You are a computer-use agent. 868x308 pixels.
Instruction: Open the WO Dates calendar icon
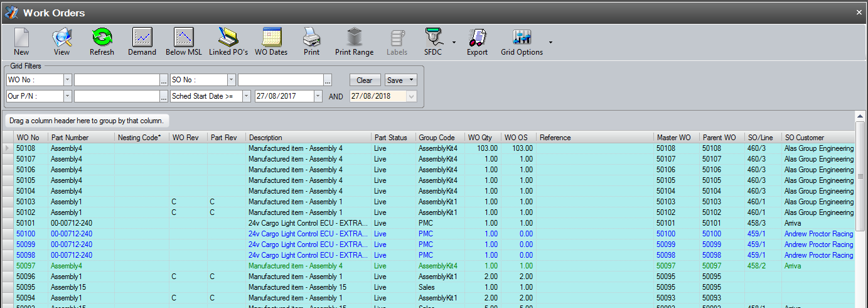271,41
